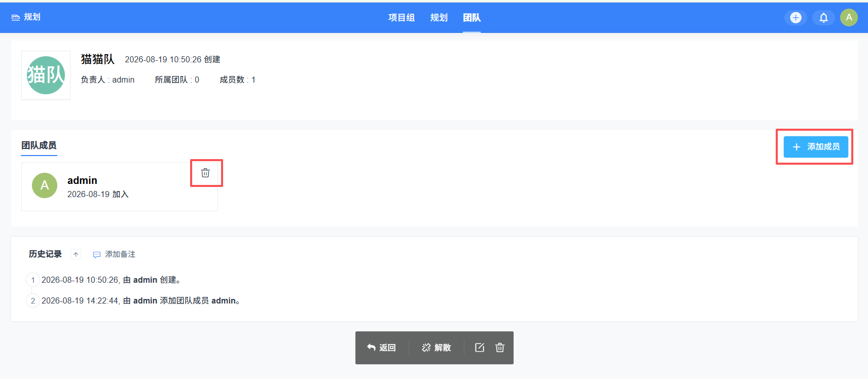
Task: Click the 返回 button
Action: (381, 348)
